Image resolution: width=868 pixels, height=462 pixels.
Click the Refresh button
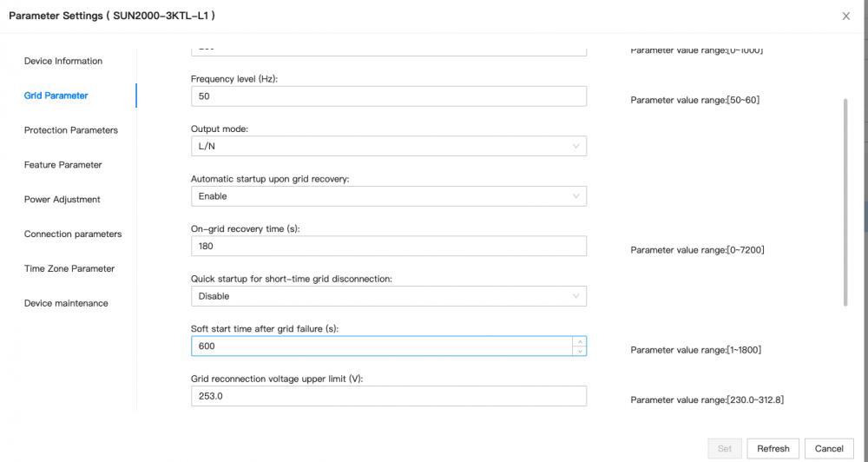click(x=773, y=448)
